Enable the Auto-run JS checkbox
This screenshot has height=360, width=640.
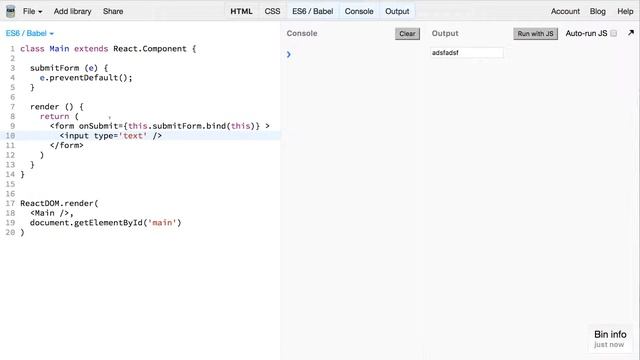[613, 33]
